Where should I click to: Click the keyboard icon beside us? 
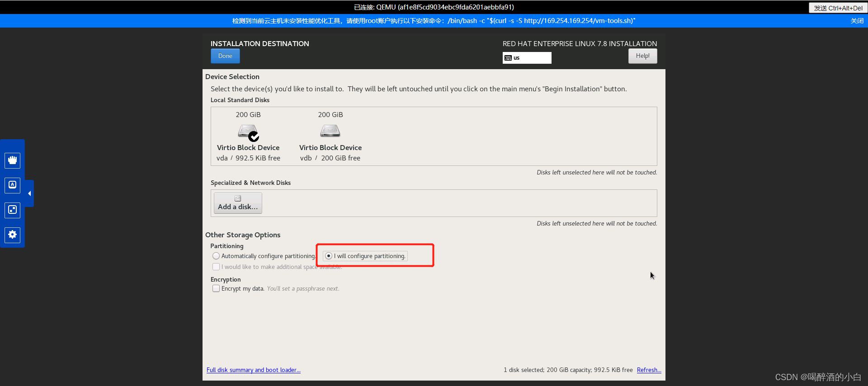(508, 58)
